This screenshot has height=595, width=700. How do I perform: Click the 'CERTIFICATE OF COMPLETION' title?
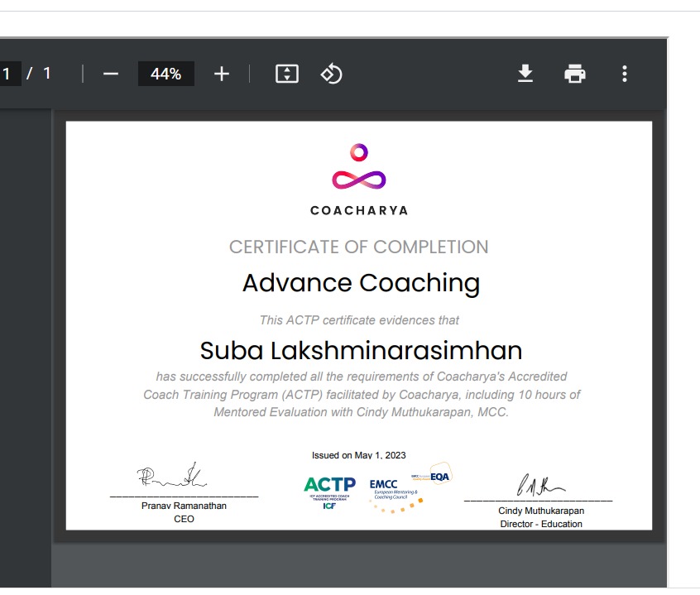click(358, 247)
